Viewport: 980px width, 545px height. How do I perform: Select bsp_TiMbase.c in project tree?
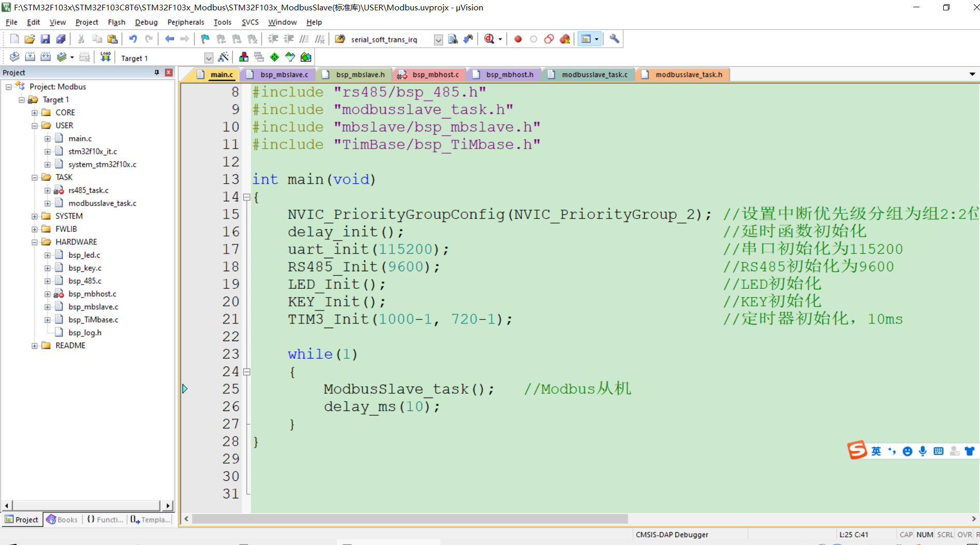(x=93, y=319)
